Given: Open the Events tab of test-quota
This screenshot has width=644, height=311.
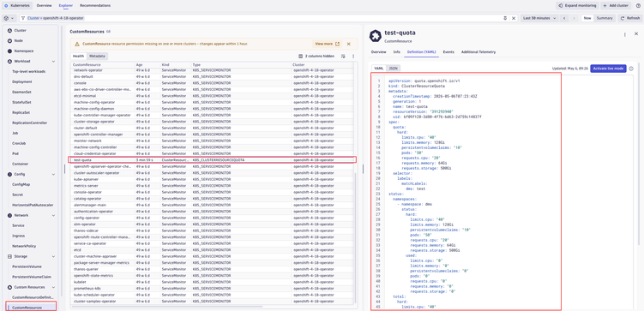Looking at the screenshot, I should (448, 52).
